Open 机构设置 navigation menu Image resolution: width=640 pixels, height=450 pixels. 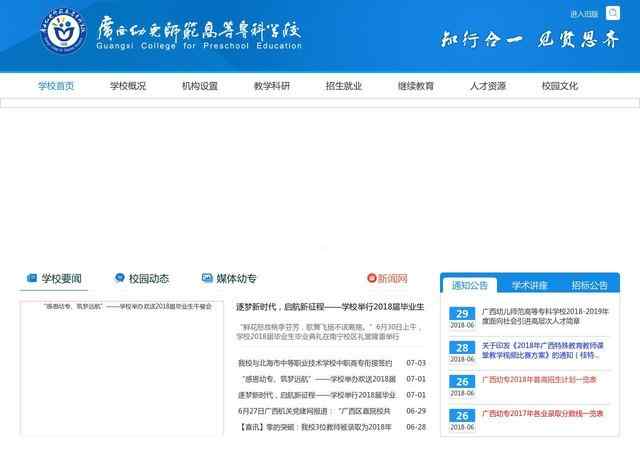(200, 86)
